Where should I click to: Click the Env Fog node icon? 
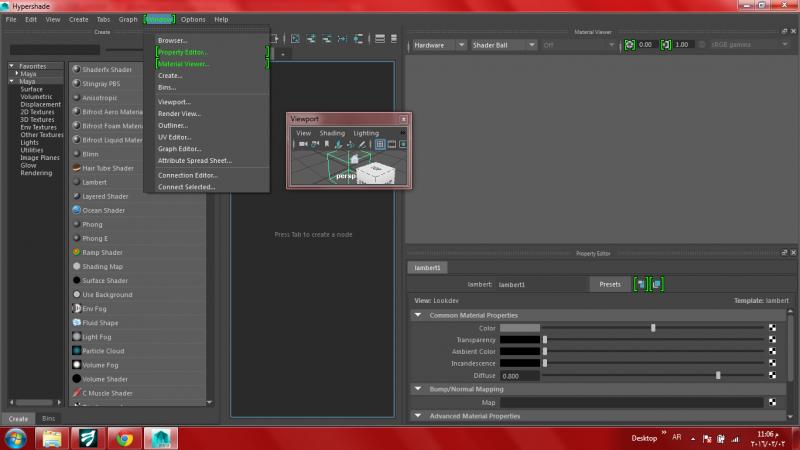pos(77,308)
